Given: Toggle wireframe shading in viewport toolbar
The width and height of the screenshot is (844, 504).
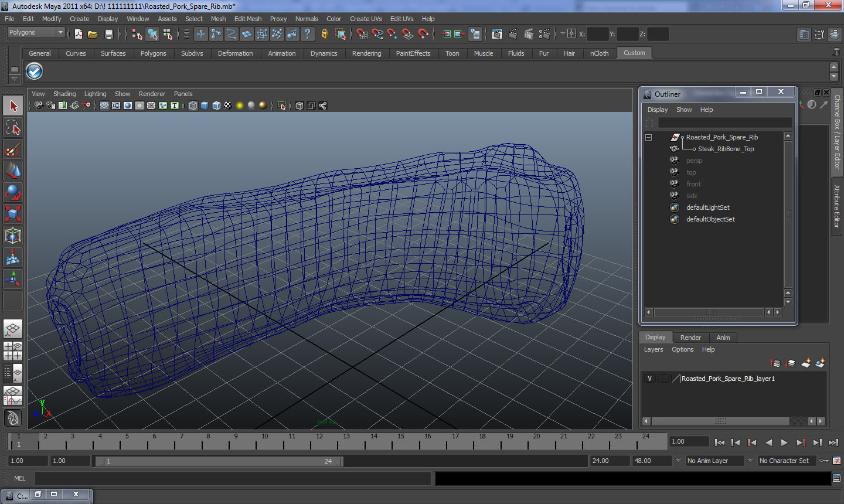Looking at the screenshot, I should coord(193,105).
